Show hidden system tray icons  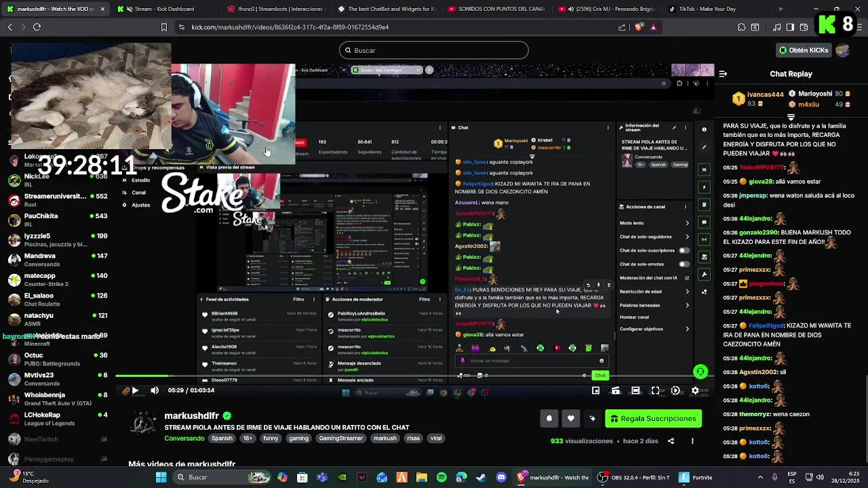pos(759,477)
